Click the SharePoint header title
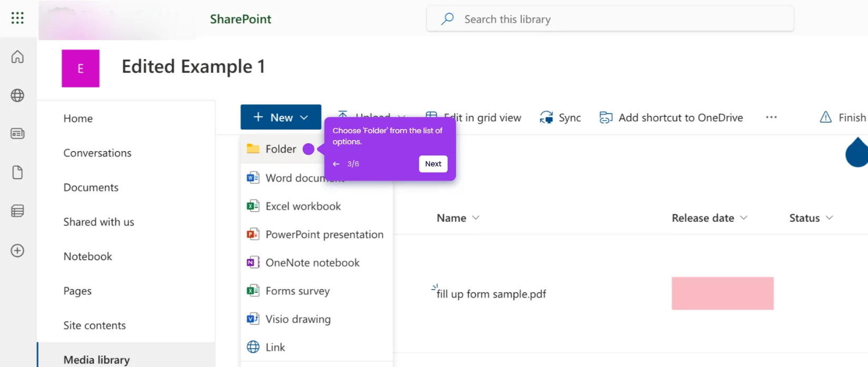The width and height of the screenshot is (868, 367). point(241,19)
